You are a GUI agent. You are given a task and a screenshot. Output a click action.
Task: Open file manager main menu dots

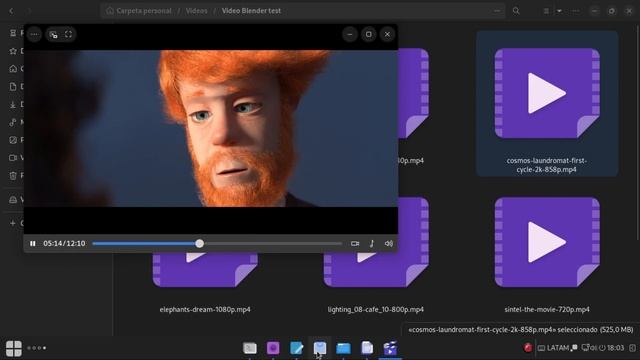[x=576, y=11]
